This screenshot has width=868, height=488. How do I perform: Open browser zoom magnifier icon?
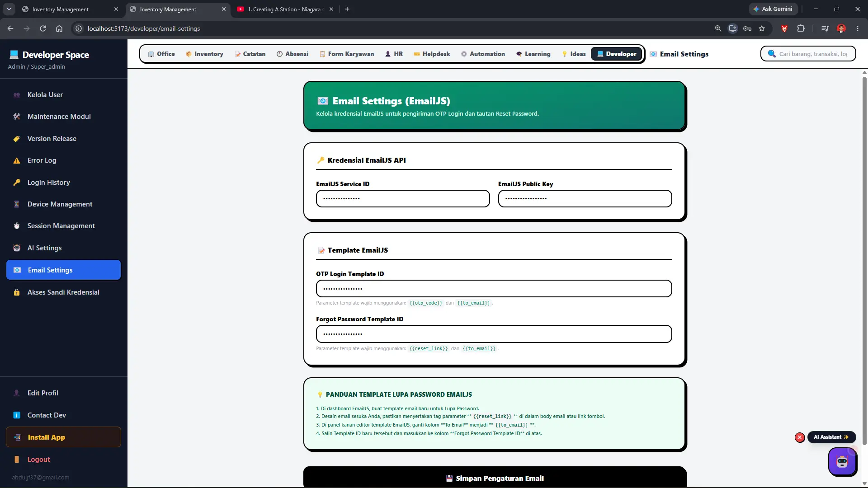pyautogui.click(x=718, y=28)
